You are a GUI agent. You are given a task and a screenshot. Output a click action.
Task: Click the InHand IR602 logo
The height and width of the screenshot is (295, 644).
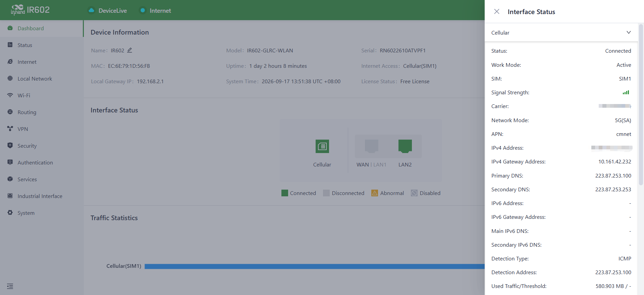click(30, 10)
